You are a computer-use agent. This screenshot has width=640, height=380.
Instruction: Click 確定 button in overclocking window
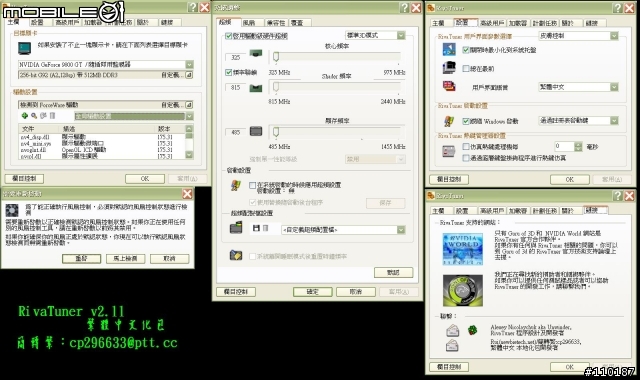point(312,291)
